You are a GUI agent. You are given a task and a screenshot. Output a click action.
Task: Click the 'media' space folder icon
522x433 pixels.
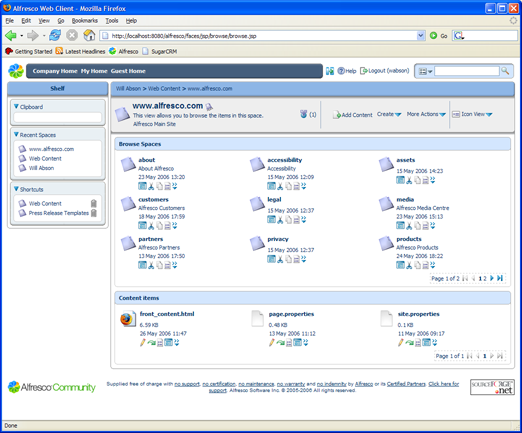pyautogui.click(x=386, y=204)
